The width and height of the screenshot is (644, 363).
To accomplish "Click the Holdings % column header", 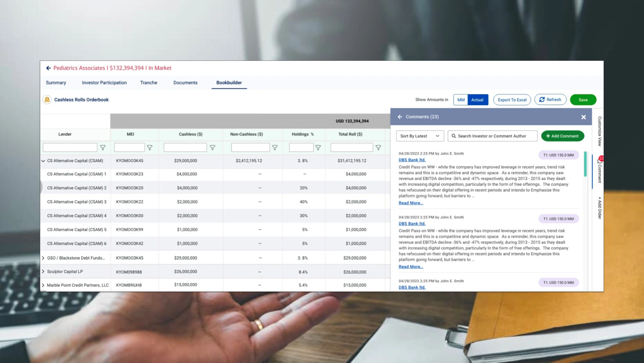I will tap(303, 134).
